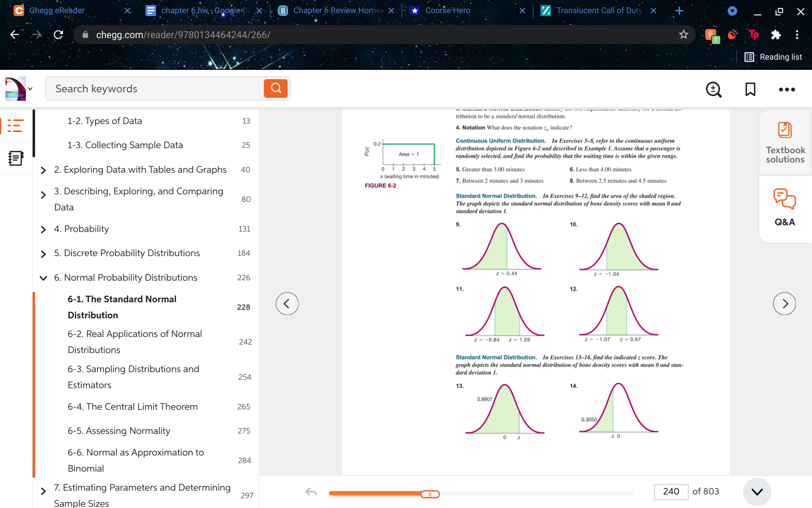Collapse chapter 6 Normal Probability Distributions
The height and width of the screenshot is (508, 812).
pyautogui.click(x=43, y=278)
